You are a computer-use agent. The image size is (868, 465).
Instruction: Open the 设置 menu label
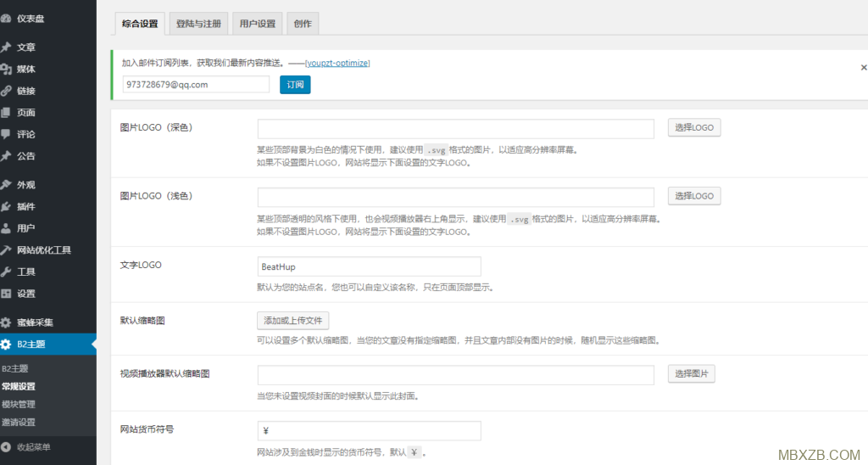[26, 294]
